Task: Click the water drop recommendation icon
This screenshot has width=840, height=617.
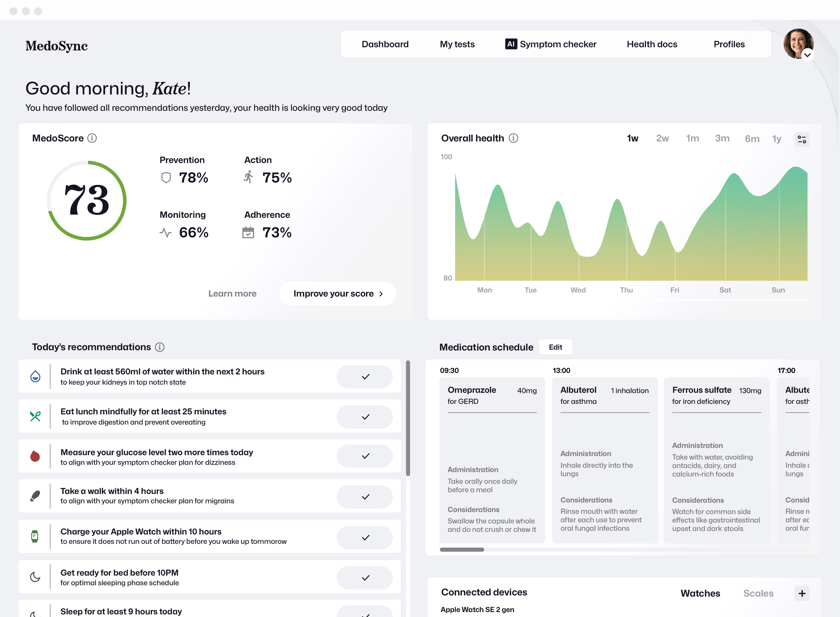Action: click(x=36, y=376)
